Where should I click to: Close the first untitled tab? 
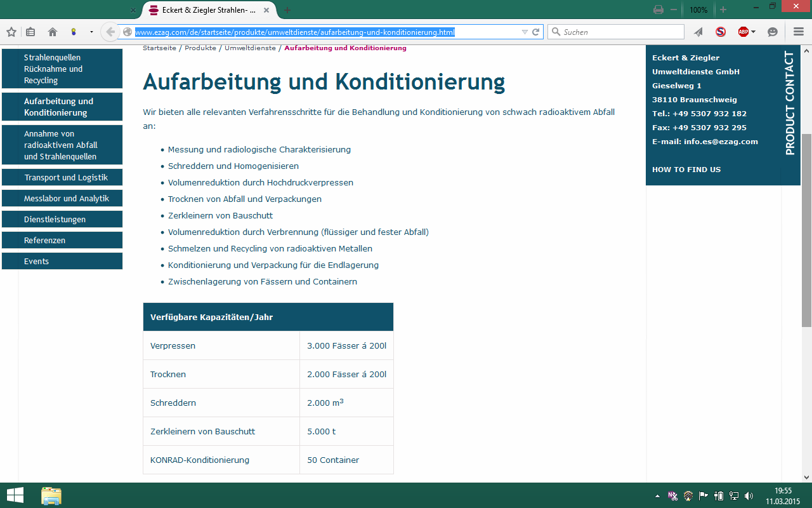(133, 10)
